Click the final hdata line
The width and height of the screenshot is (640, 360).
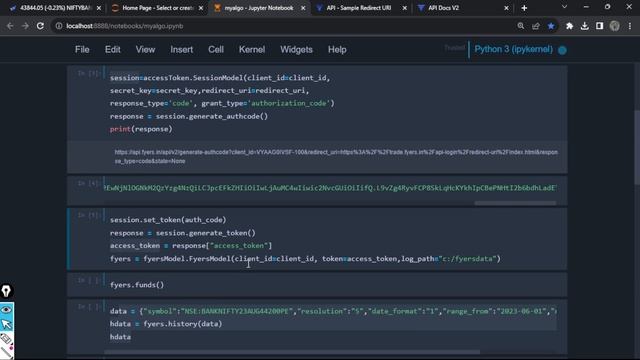click(120, 337)
